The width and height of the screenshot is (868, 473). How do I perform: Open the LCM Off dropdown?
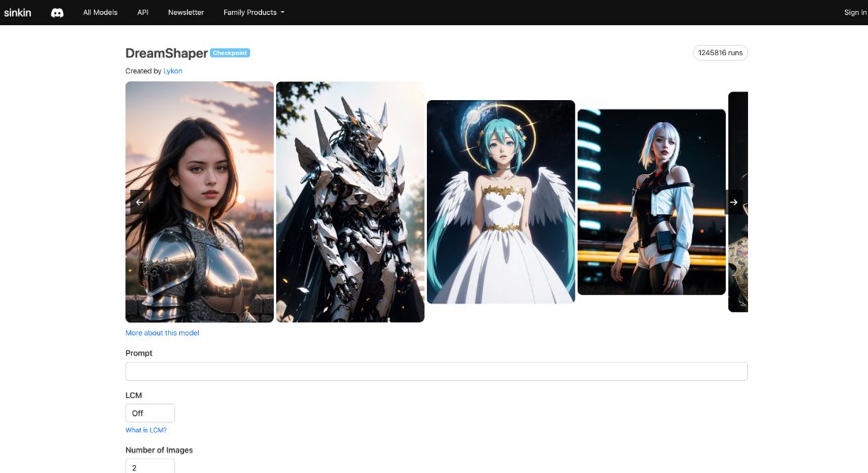150,413
